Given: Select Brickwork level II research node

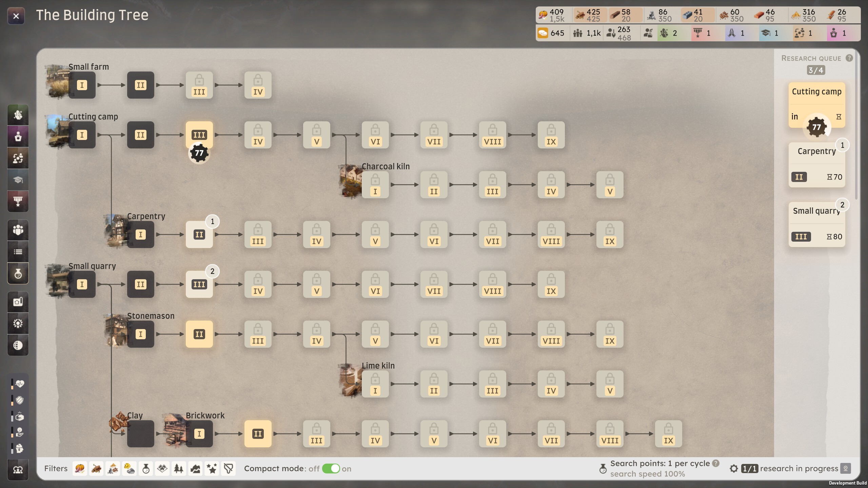Looking at the screenshot, I should (258, 434).
